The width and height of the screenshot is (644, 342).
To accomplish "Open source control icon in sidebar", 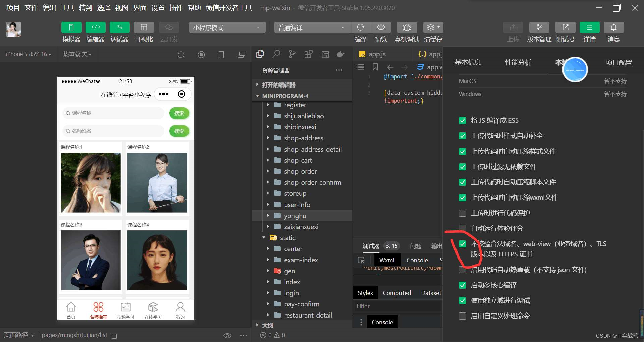I will pyautogui.click(x=292, y=54).
